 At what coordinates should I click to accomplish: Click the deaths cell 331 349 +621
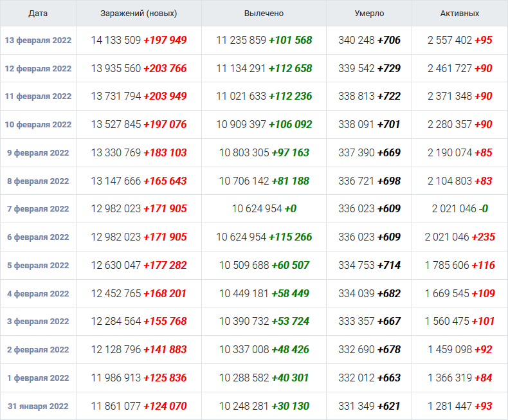tap(369, 406)
